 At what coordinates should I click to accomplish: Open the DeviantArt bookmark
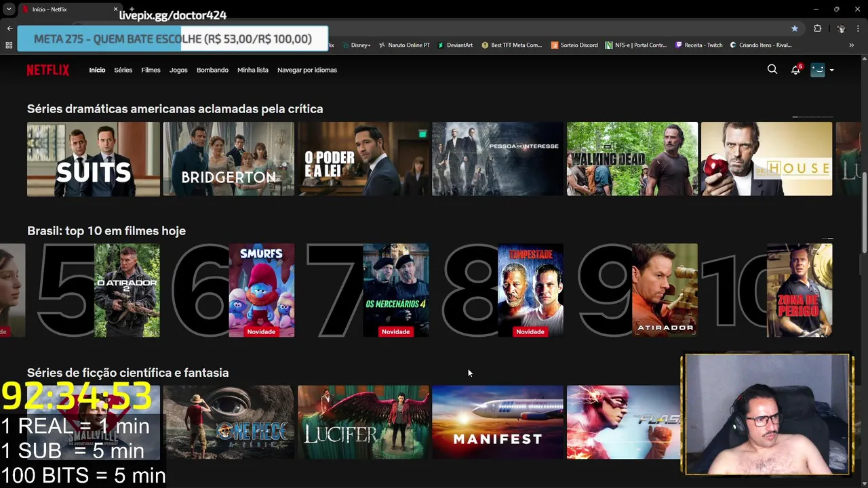(x=455, y=45)
